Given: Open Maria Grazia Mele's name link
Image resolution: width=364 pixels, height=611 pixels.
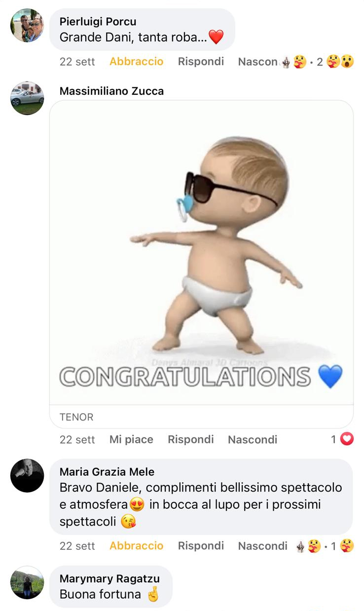Looking at the screenshot, I should (x=107, y=472).
